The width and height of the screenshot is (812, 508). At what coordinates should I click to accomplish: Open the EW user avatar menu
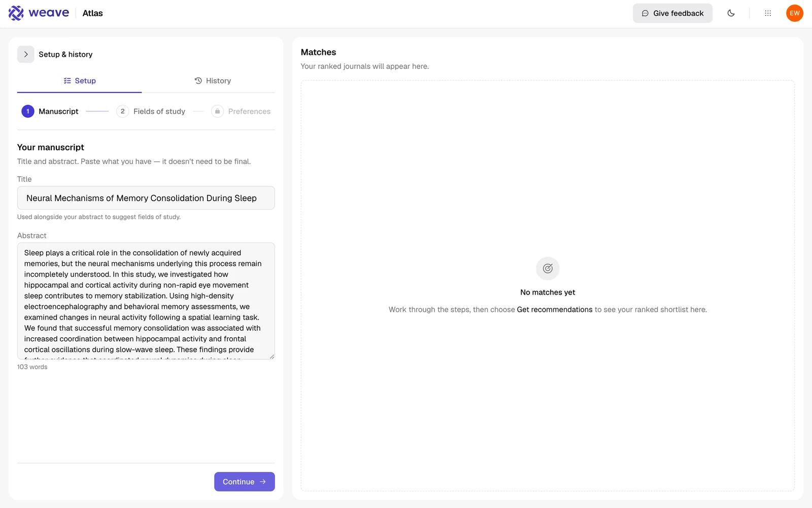point(794,13)
